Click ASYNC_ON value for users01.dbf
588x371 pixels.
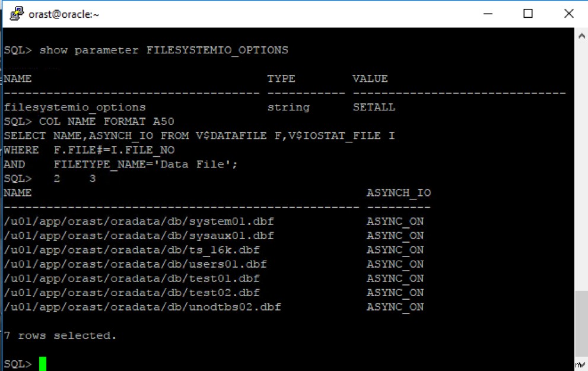(395, 265)
